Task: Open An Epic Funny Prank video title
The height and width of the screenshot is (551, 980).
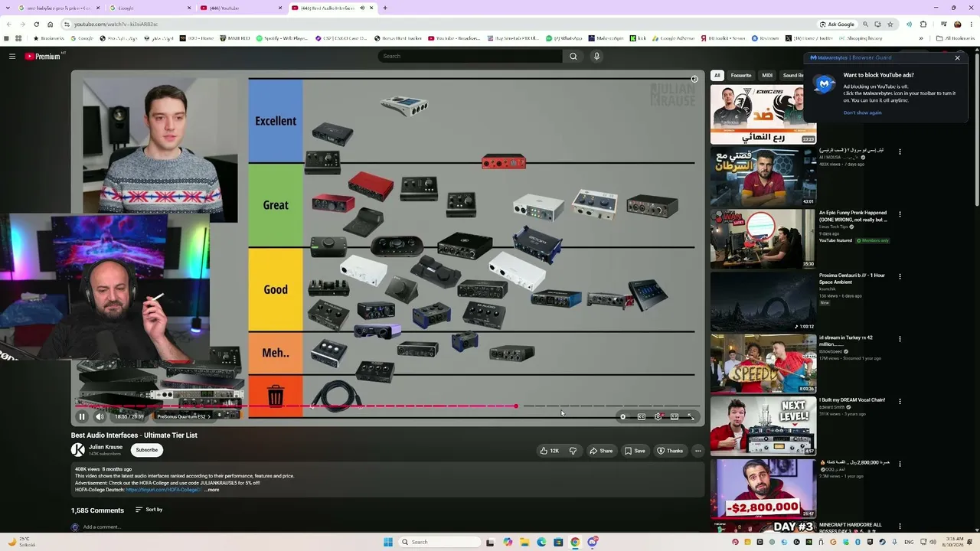Action: point(853,216)
